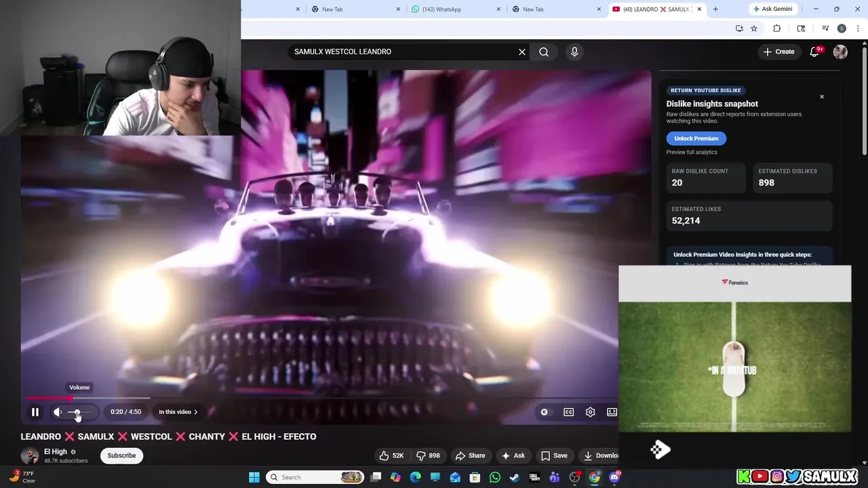
Task: Share the video
Action: coord(471,455)
